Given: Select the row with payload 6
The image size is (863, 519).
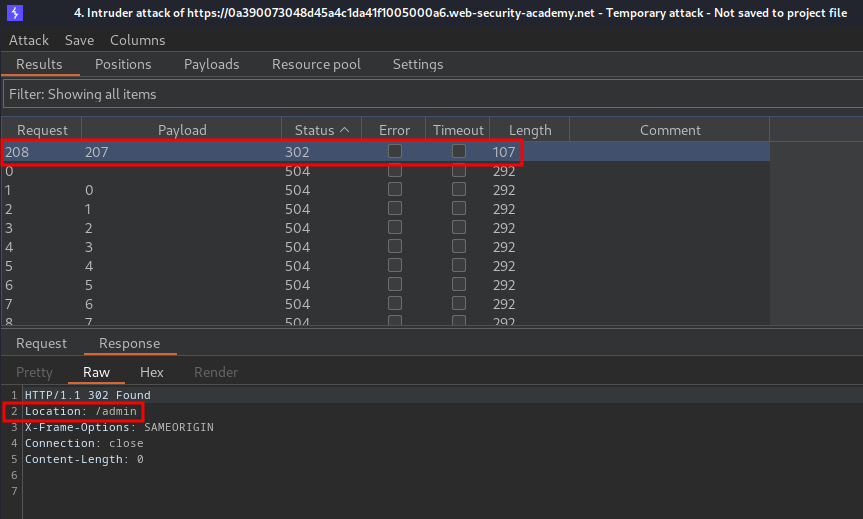Looking at the screenshot, I should pyautogui.click(x=385, y=304).
